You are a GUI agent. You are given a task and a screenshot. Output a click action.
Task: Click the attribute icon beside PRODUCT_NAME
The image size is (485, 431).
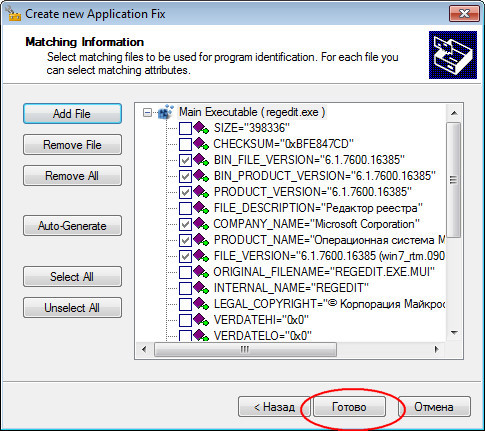[x=201, y=240]
